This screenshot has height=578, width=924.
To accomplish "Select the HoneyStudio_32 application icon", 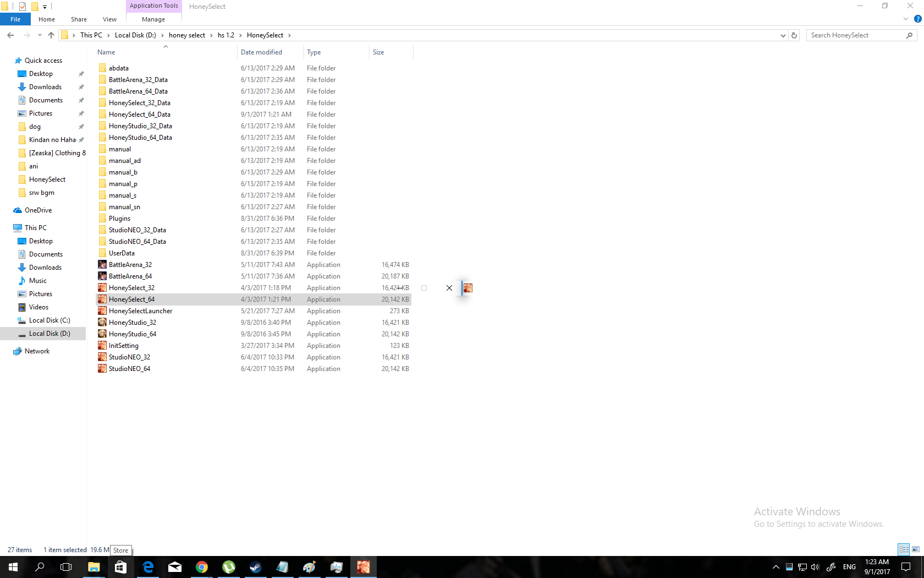I will pyautogui.click(x=102, y=323).
